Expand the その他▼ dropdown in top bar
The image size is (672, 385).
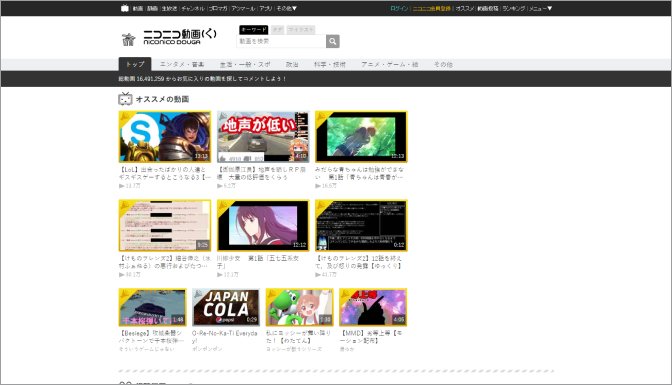[286, 8]
